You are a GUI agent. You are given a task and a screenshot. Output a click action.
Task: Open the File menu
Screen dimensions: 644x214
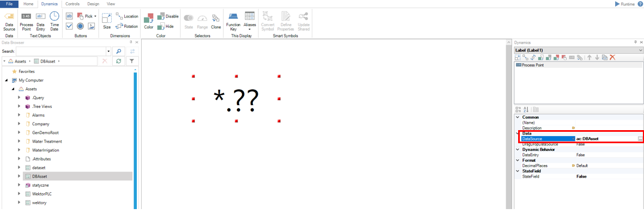[x=9, y=4]
